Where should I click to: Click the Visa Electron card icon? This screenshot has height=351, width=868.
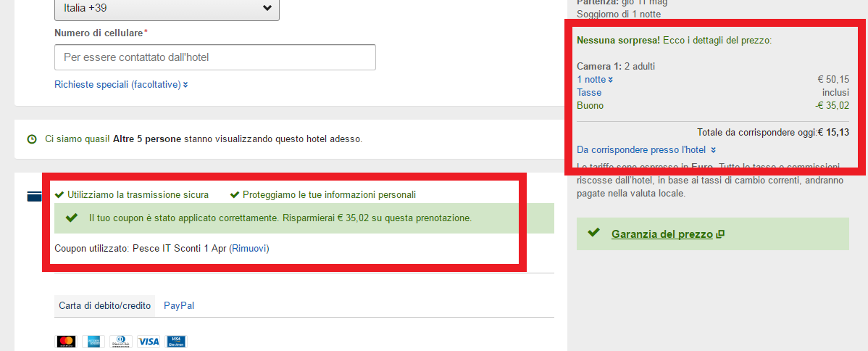(176, 341)
